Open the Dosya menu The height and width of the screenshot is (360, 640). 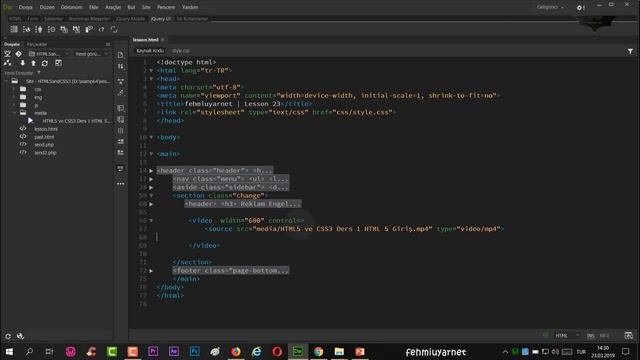pos(25,7)
